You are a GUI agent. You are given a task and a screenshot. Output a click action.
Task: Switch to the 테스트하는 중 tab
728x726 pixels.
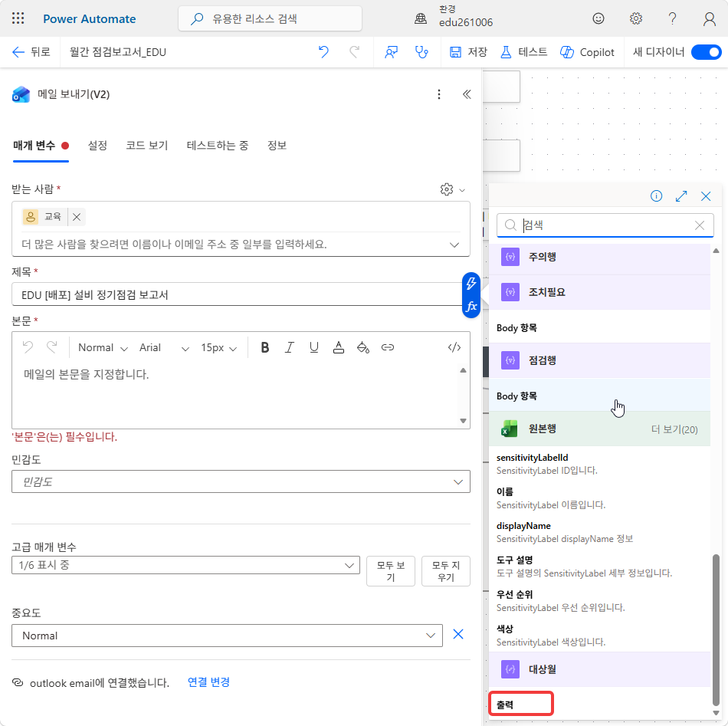218,146
